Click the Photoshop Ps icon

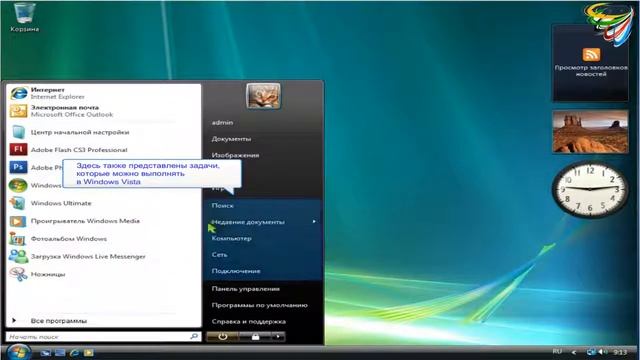[18, 167]
